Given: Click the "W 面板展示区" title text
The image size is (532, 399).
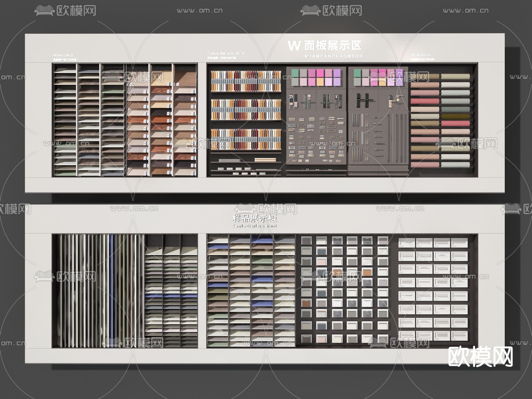Looking at the screenshot, I should pos(325,46).
